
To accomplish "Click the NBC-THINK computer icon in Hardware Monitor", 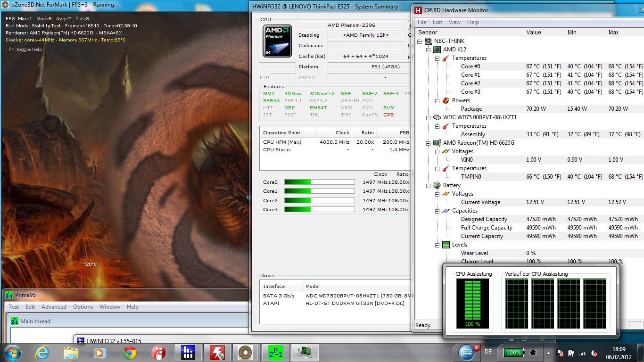I will pyautogui.click(x=428, y=41).
